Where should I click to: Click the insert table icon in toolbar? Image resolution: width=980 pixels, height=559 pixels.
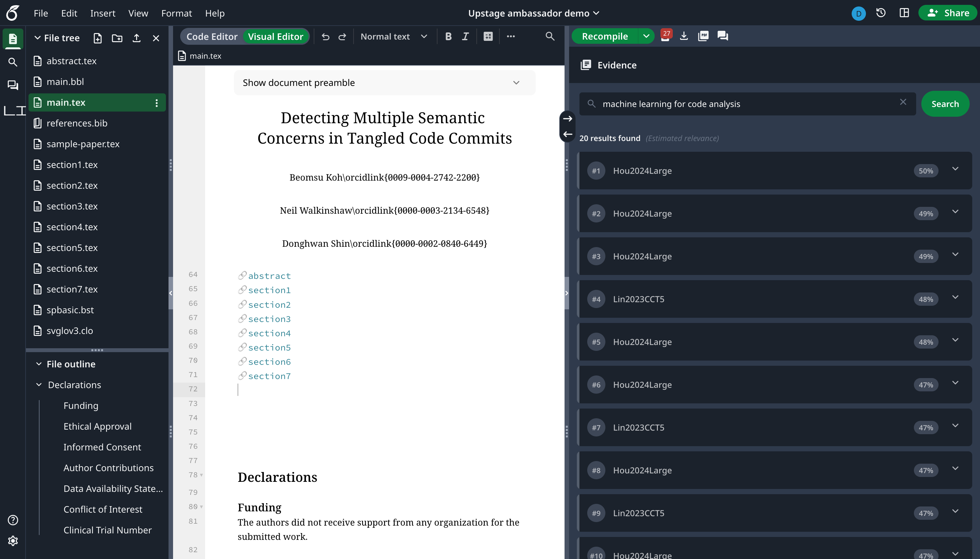[x=488, y=36]
